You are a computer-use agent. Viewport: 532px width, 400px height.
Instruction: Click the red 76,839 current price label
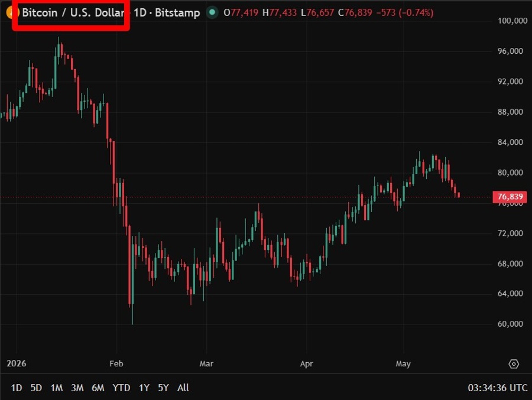[x=510, y=197]
